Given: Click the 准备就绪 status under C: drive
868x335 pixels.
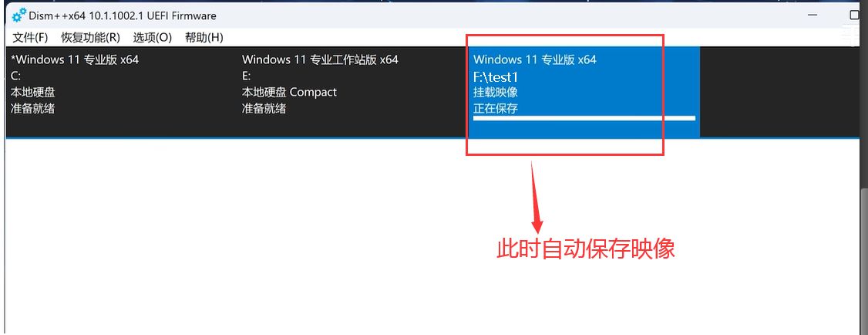Looking at the screenshot, I should coord(32,109).
